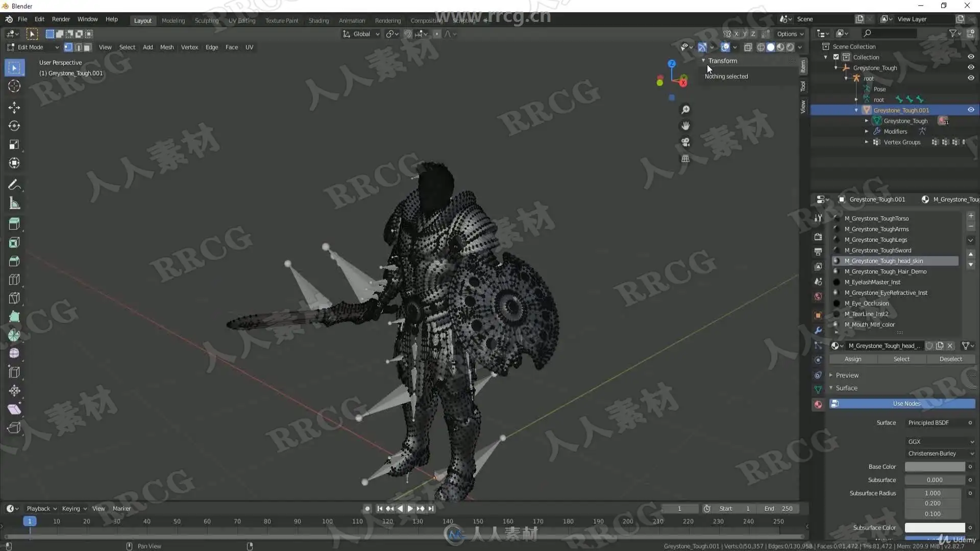Click the Assign material button
The width and height of the screenshot is (980, 551).
click(853, 359)
